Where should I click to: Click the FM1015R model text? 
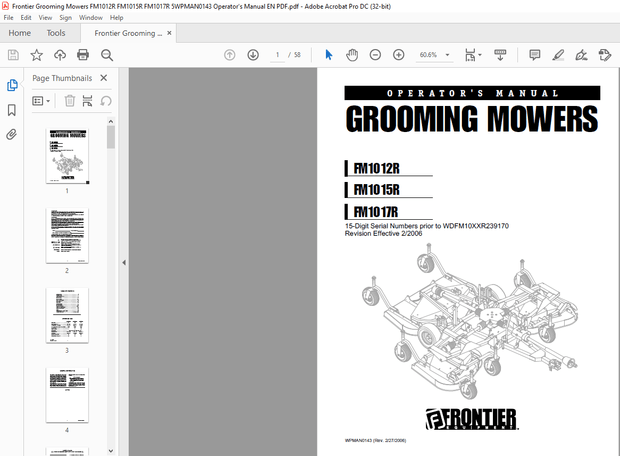point(376,190)
